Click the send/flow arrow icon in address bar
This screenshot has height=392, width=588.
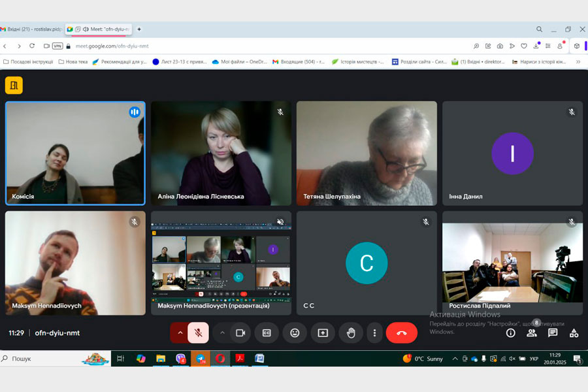click(512, 46)
